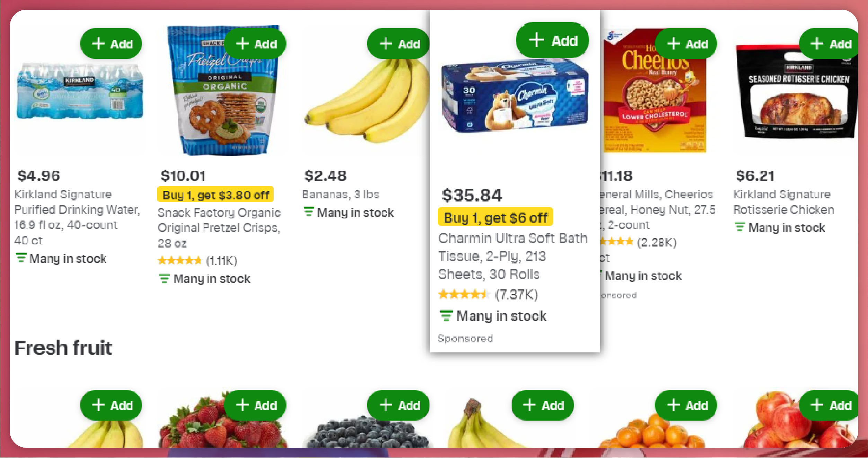
Task: Add oranges from Fresh fruit section
Action: 687,405
